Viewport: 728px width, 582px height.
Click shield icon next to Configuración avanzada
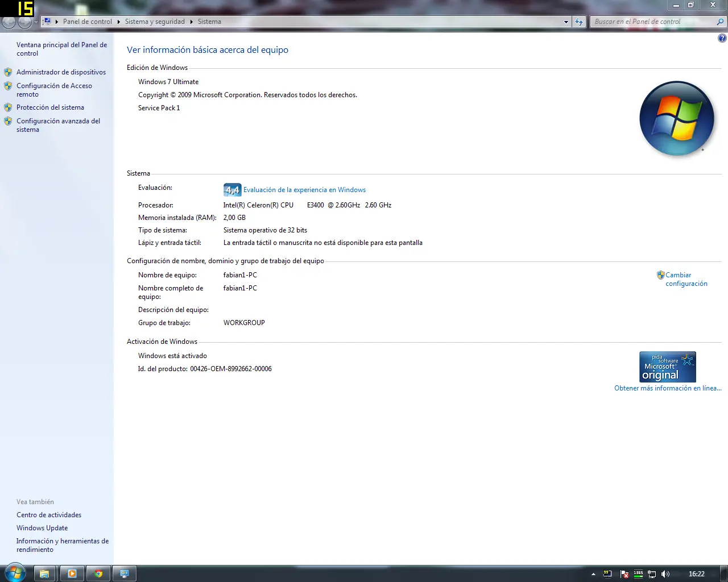(x=8, y=121)
